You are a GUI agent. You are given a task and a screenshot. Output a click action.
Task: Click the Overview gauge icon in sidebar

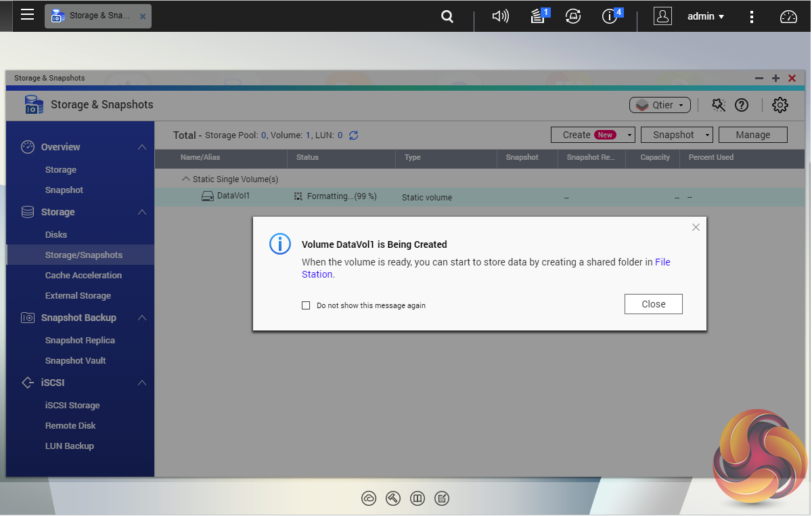click(28, 147)
